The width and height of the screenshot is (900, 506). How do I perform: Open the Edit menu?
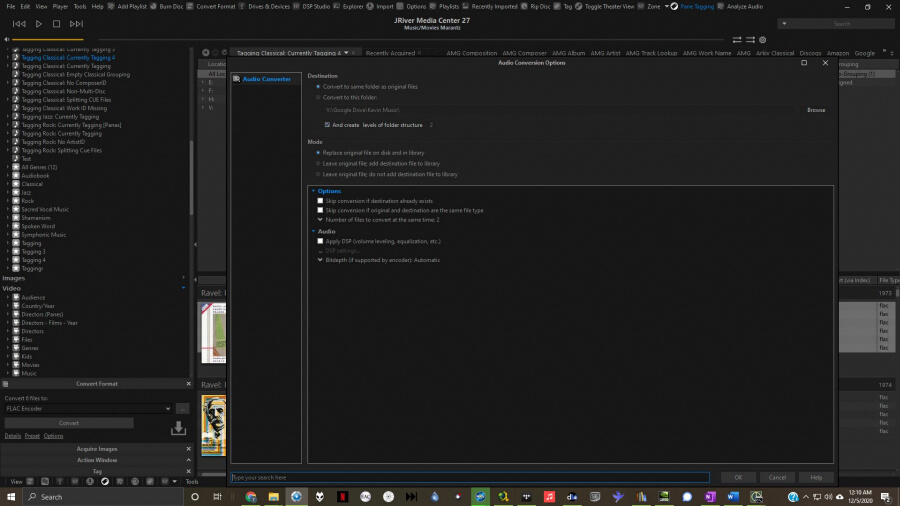point(25,6)
